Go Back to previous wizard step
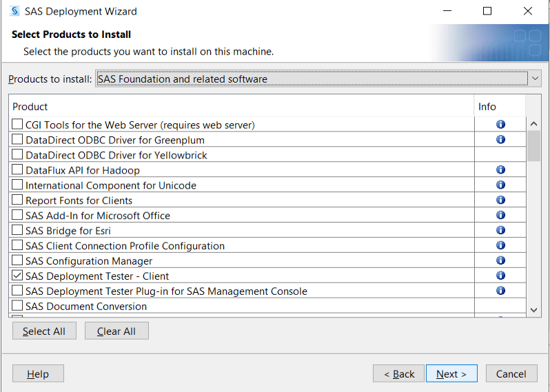 click(399, 374)
